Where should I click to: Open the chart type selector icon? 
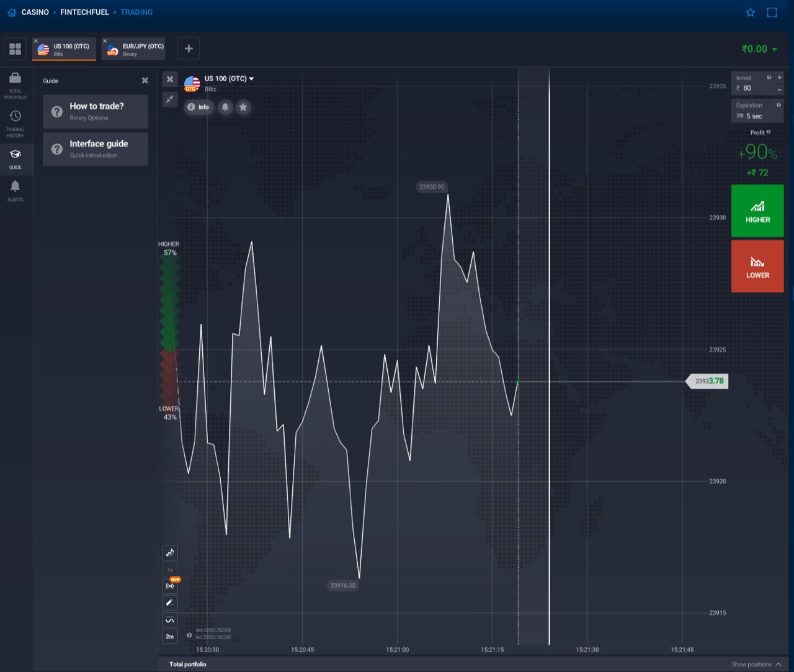[x=169, y=552]
